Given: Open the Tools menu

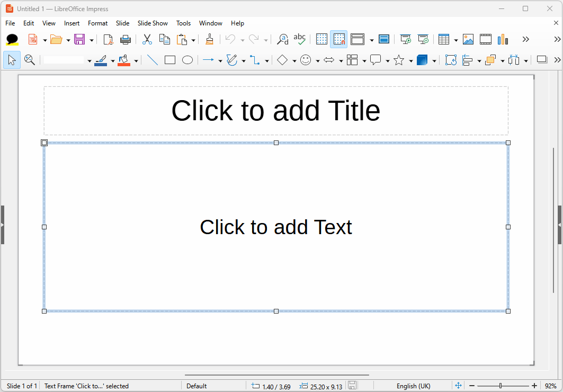Looking at the screenshot, I should pyautogui.click(x=183, y=23).
